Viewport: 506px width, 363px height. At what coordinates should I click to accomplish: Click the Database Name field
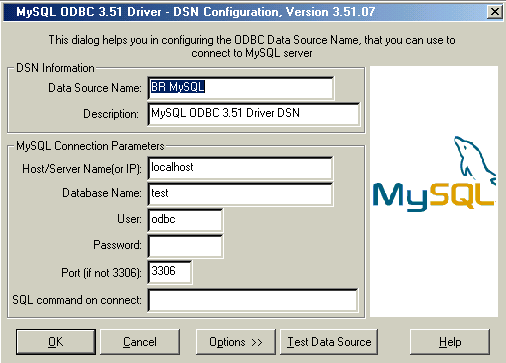(x=240, y=194)
